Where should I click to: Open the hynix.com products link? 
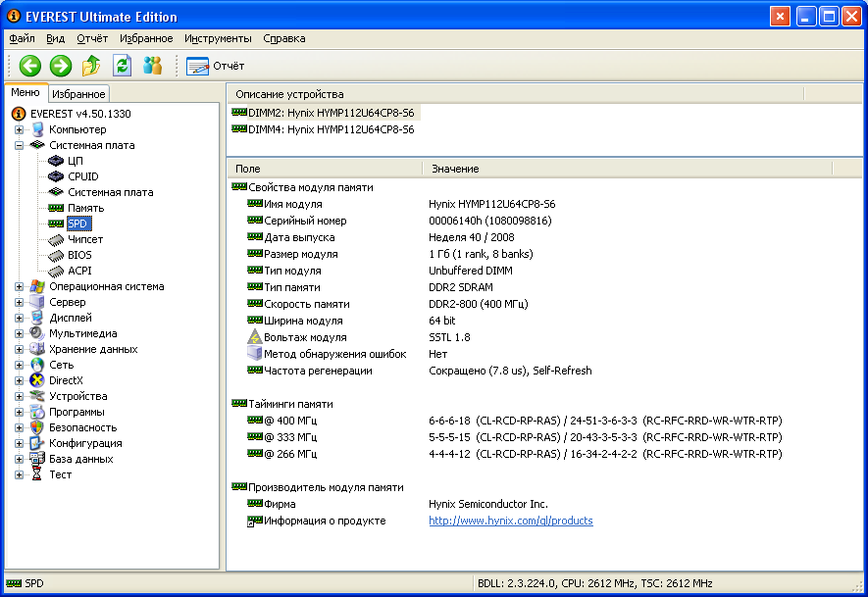click(510, 521)
